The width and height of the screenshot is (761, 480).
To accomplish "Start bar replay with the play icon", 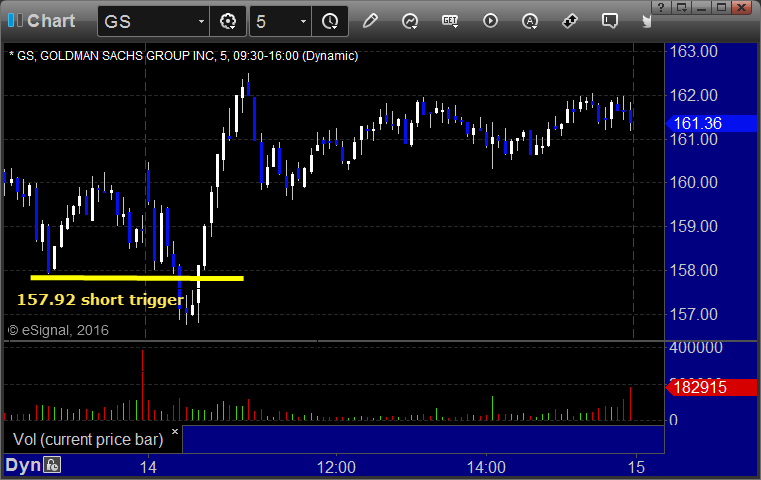I will (490, 21).
